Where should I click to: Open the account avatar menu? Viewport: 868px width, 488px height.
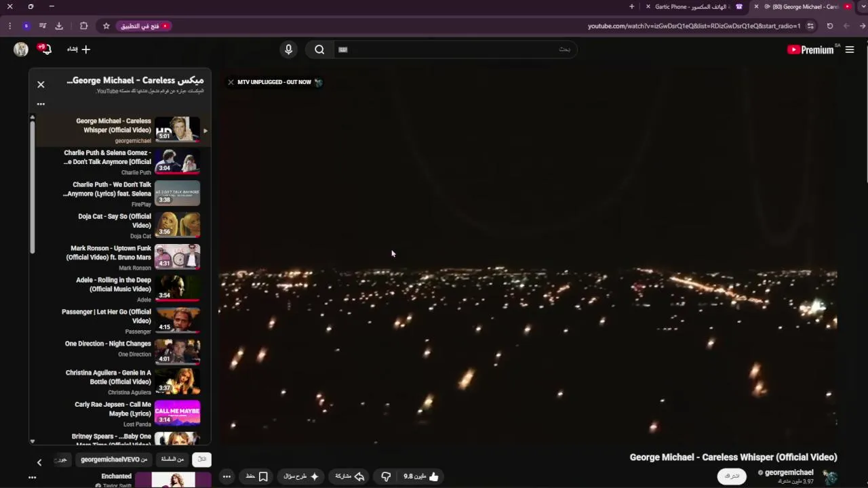click(x=21, y=49)
